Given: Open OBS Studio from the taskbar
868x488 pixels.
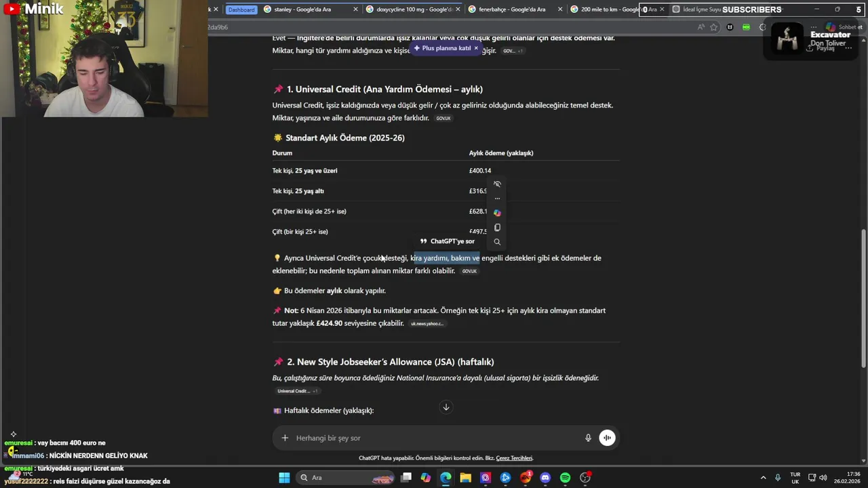Looking at the screenshot, I should coord(585,478).
